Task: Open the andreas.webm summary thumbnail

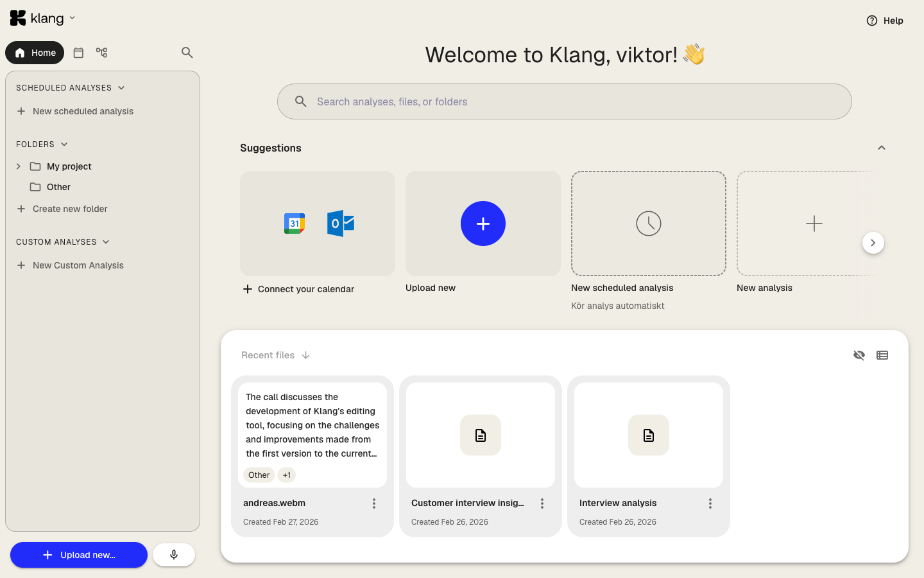Action: coord(312,435)
